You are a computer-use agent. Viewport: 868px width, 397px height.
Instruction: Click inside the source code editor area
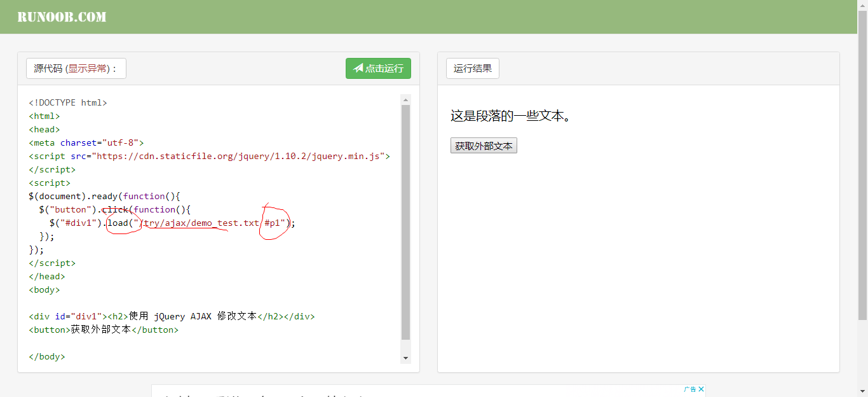[x=215, y=229]
